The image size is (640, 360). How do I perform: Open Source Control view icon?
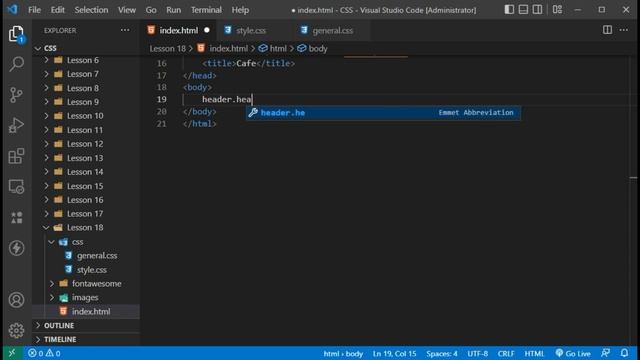tap(16, 95)
